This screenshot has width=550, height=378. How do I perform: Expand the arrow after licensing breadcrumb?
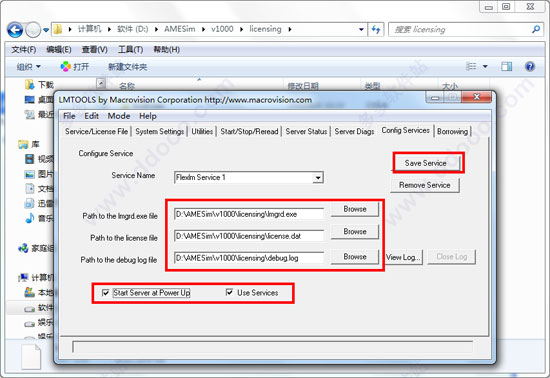(290, 29)
